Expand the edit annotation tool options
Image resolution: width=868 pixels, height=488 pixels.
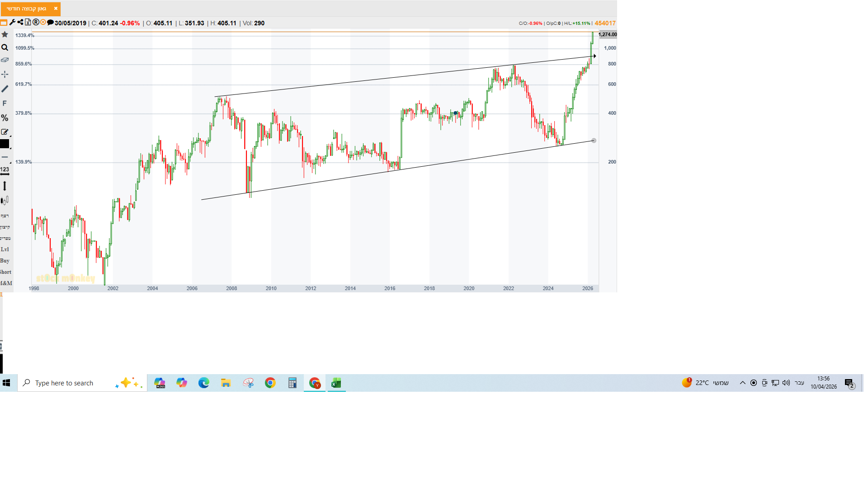coord(5,132)
